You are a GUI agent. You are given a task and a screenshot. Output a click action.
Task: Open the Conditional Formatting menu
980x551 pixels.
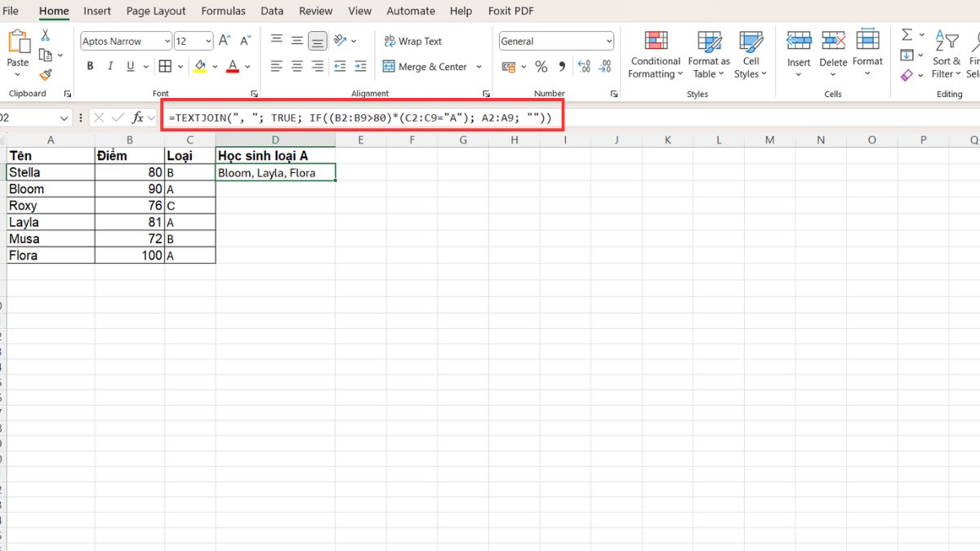click(x=655, y=56)
